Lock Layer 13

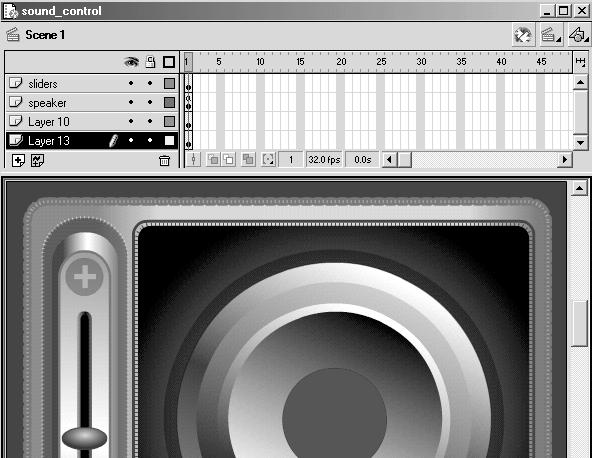pos(150,140)
